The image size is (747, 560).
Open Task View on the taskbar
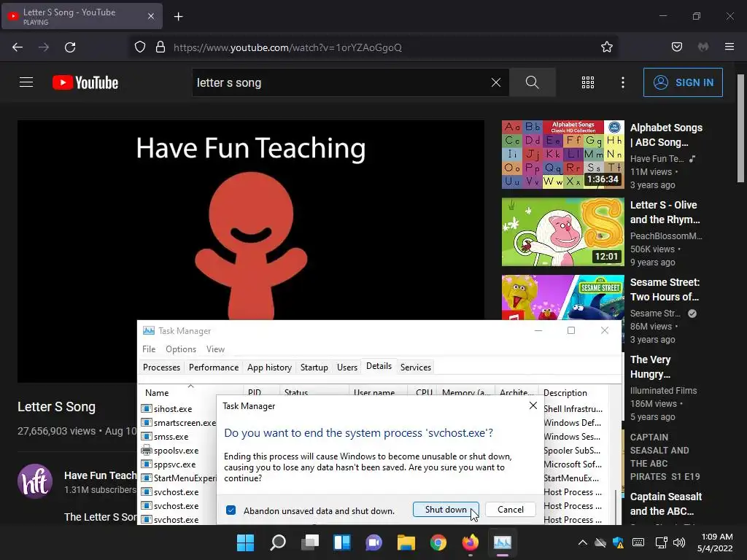(x=310, y=542)
